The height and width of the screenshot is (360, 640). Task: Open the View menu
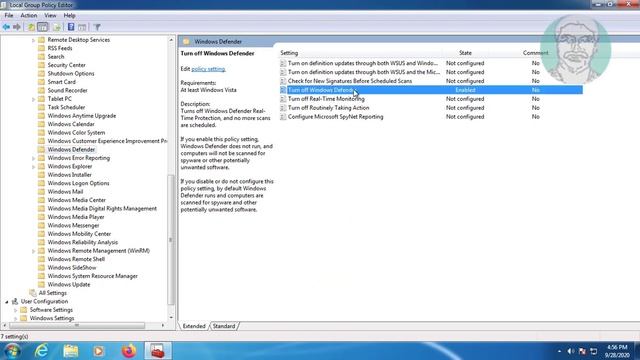(50, 16)
